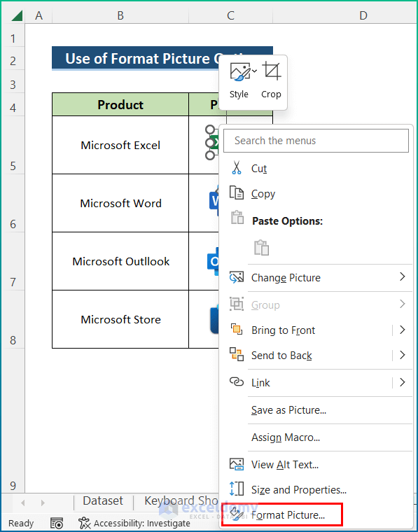Click the View Alt Text icon

tap(237, 464)
